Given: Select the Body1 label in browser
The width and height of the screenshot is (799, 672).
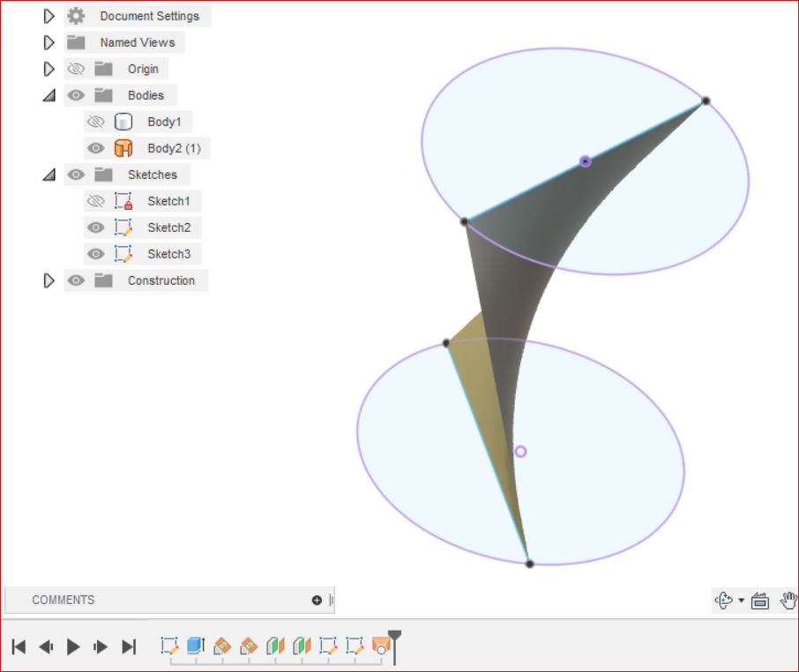Looking at the screenshot, I should click(x=164, y=122).
